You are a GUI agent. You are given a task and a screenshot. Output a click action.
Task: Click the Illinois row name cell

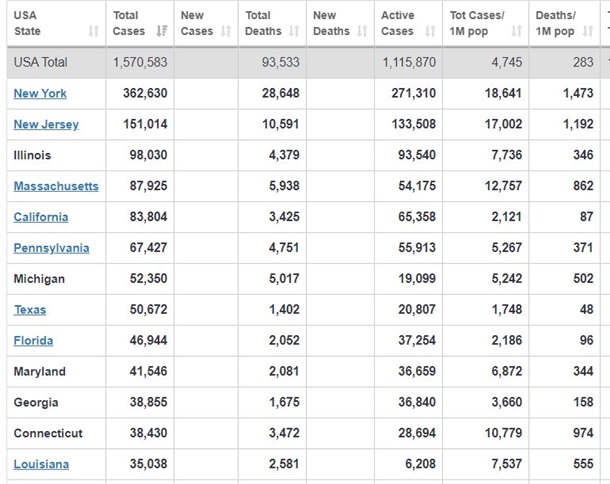point(32,155)
